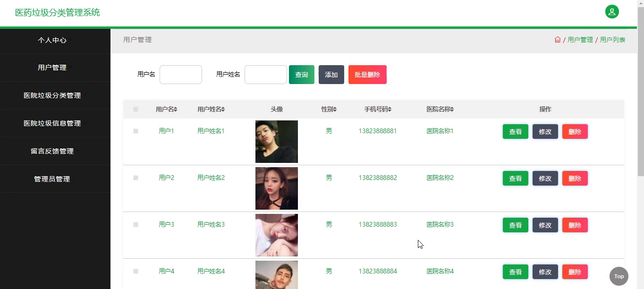The image size is (644, 289).
Task: Open avatar photo of 用户1
Action: pos(277,142)
